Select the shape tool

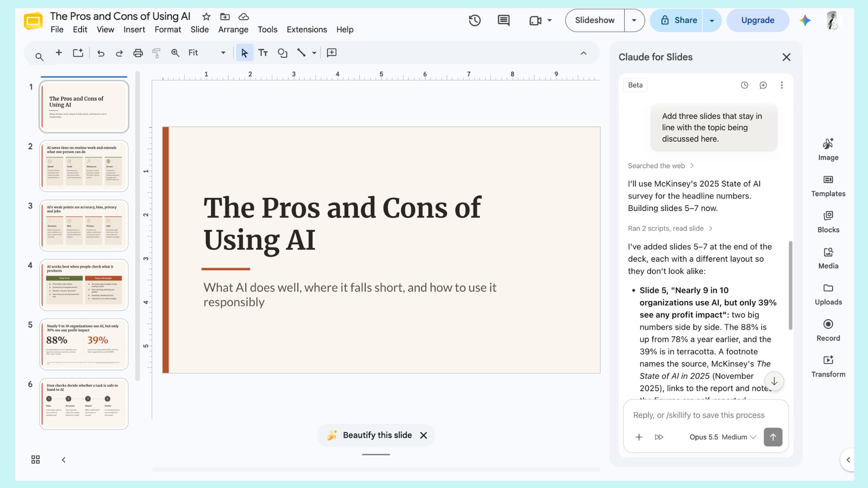click(283, 53)
